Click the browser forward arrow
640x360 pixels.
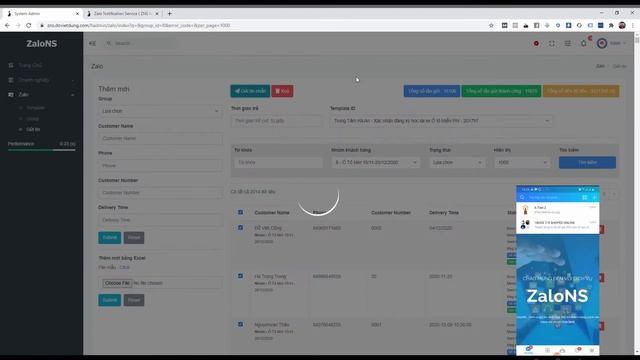pyautogui.click(x=18, y=25)
